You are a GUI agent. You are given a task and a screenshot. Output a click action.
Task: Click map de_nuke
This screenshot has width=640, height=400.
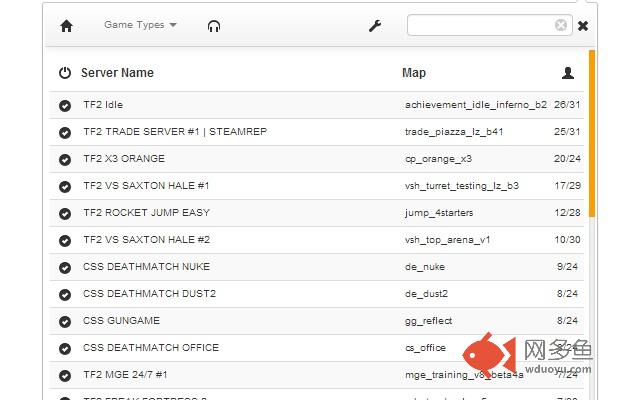pos(425,267)
